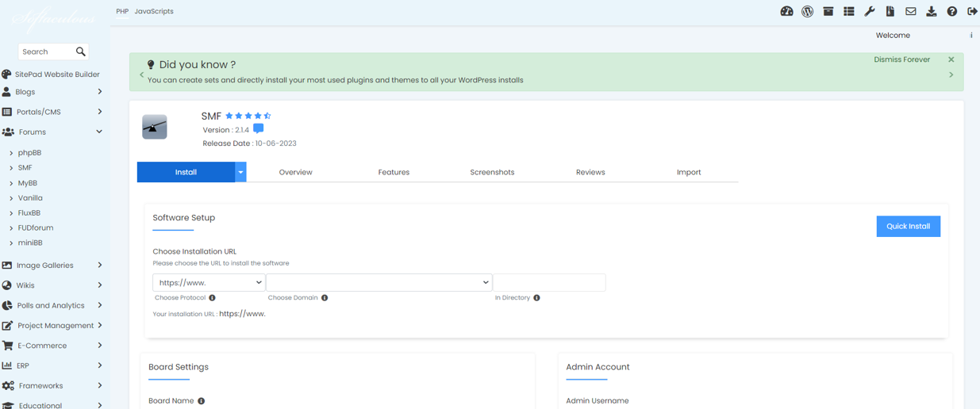This screenshot has width=980, height=409.
Task: Click the Choose Domain info icon
Action: pos(325,298)
